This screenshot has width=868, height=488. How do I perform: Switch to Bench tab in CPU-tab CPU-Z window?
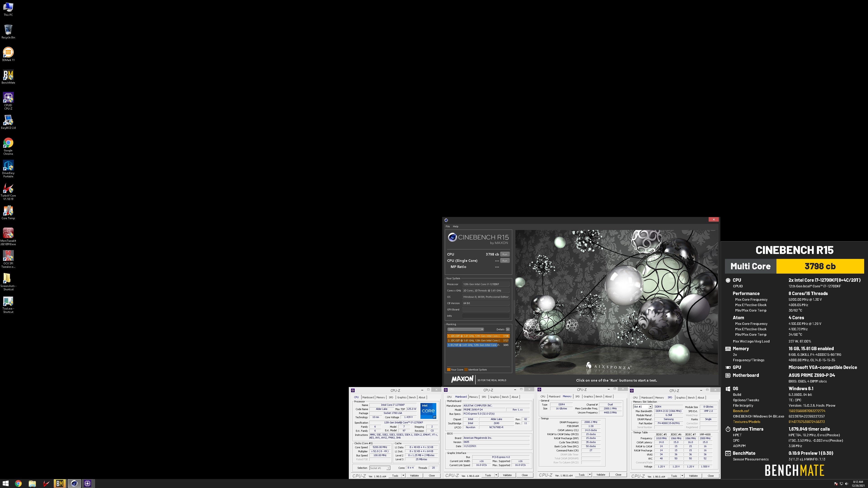coord(413,397)
